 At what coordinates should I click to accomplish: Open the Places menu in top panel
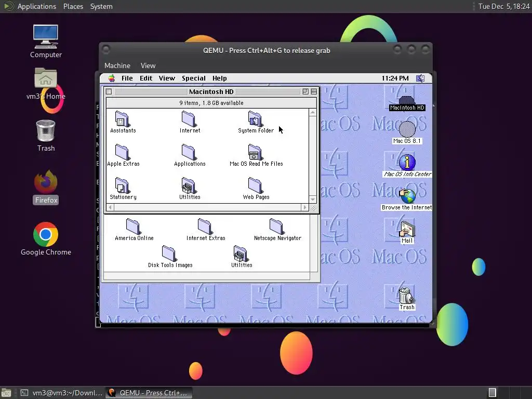(x=73, y=6)
